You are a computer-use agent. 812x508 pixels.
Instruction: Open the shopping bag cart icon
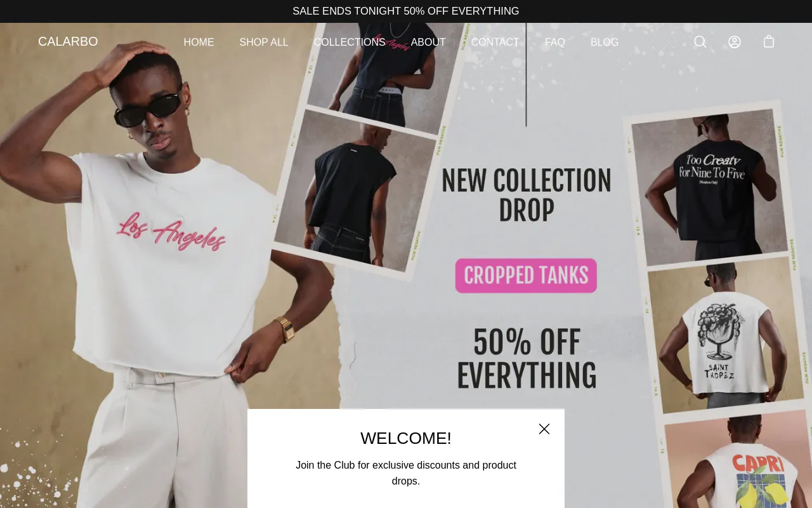[769, 42]
